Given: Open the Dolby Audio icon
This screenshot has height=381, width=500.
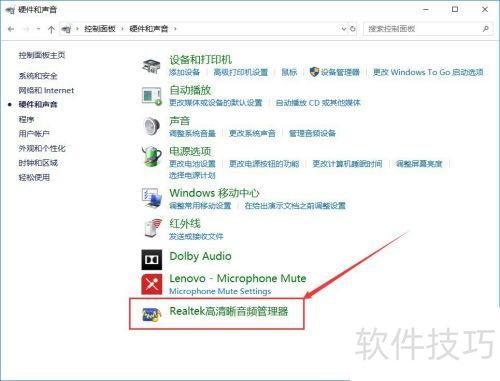Looking at the screenshot, I should pyautogui.click(x=152, y=259).
